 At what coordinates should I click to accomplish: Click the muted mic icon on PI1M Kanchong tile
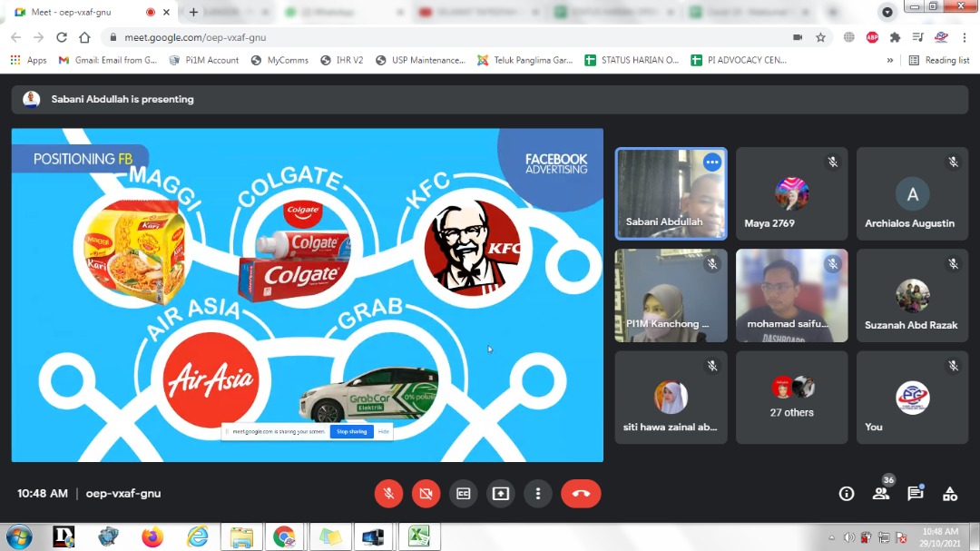point(712,264)
